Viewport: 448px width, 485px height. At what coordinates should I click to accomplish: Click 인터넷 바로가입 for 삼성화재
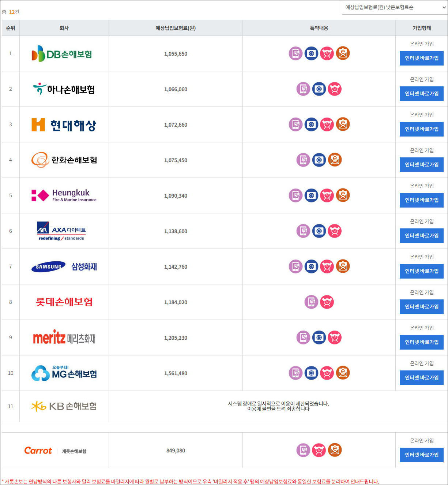(422, 271)
